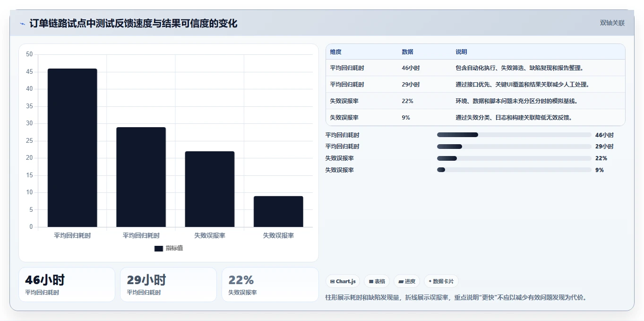Click the 9% value beside the progress bar
The image size is (644, 321).
point(600,170)
